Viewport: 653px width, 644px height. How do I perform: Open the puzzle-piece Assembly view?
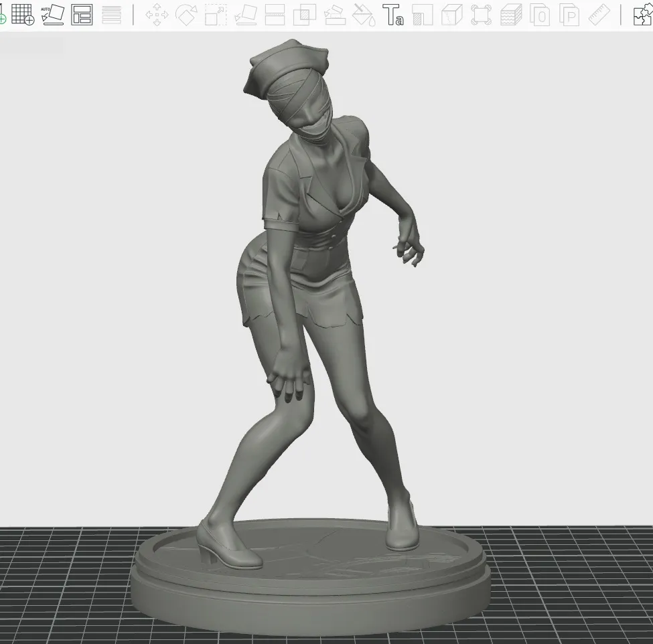pyautogui.click(x=642, y=15)
